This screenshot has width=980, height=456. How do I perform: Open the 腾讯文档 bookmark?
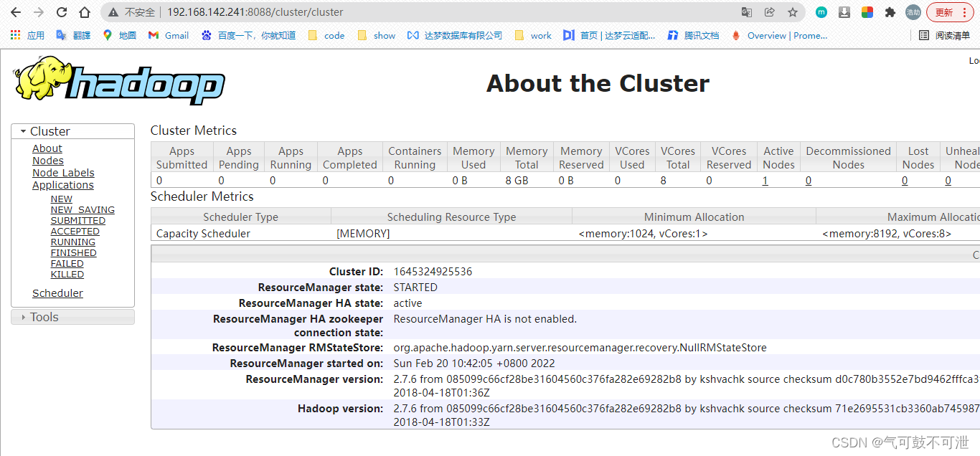[693, 35]
